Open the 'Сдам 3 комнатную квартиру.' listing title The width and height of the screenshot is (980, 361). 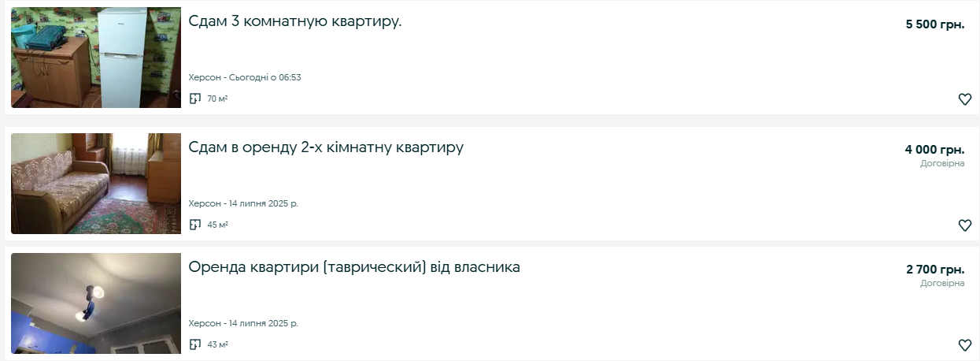click(295, 21)
